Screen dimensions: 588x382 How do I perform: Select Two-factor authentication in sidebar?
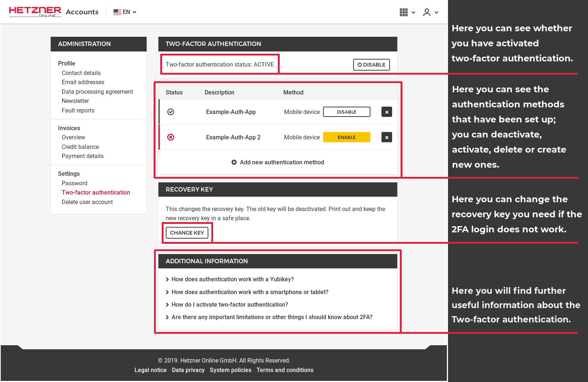point(96,192)
